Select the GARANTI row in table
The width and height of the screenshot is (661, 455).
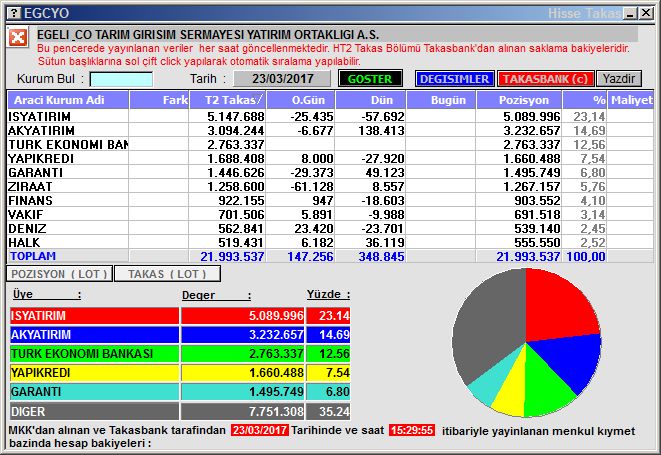click(330, 172)
